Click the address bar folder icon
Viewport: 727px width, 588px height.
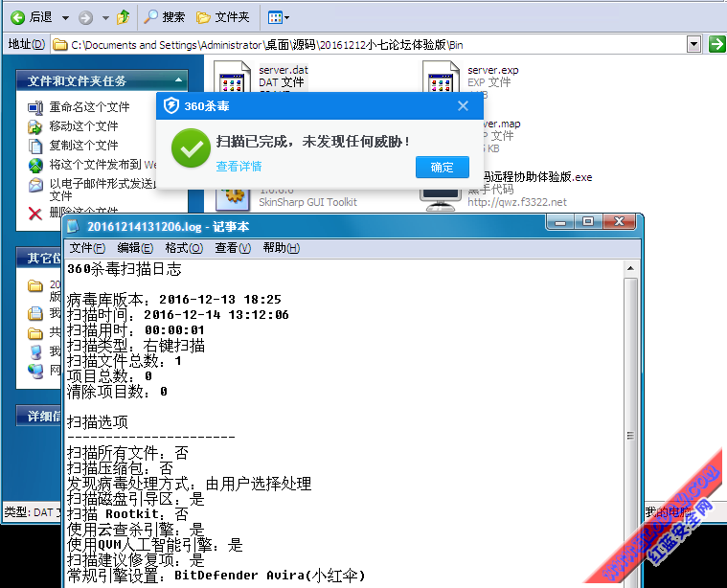(59, 45)
